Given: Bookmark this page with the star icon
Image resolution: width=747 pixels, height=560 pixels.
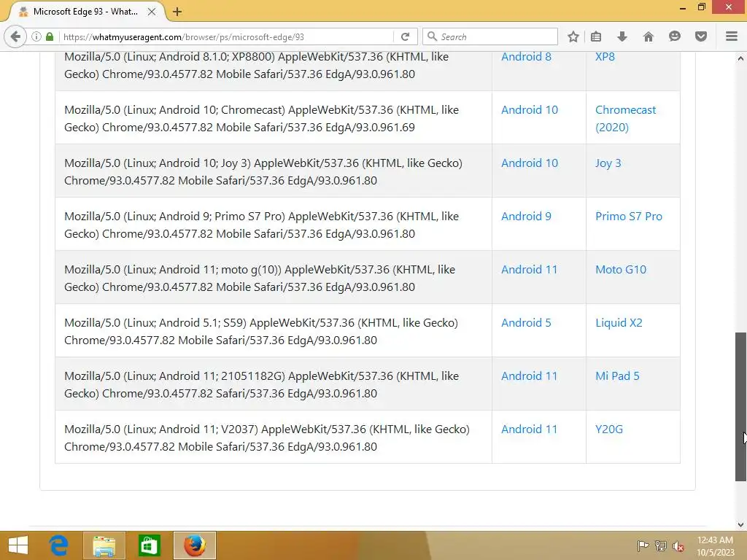Looking at the screenshot, I should pyautogui.click(x=573, y=36).
